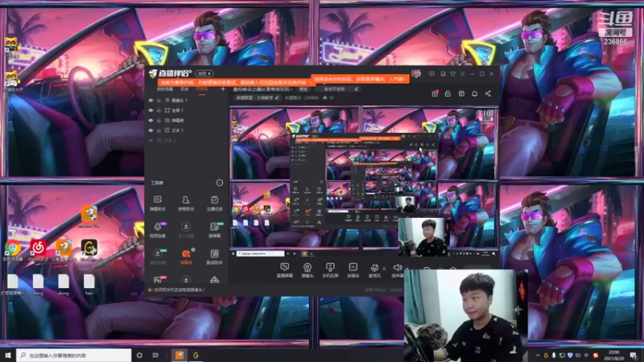The height and width of the screenshot is (362, 644).
Task: Click the gift box icon with red badge
Action: (x=435, y=93)
